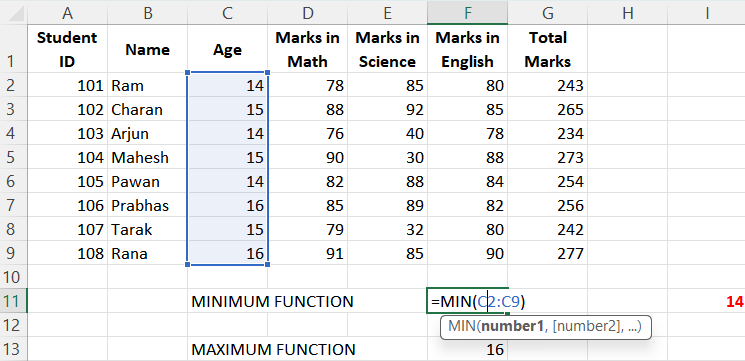Image resolution: width=745 pixels, height=361 pixels.
Task: Click the Marks in Math header cell
Action: 307,49
